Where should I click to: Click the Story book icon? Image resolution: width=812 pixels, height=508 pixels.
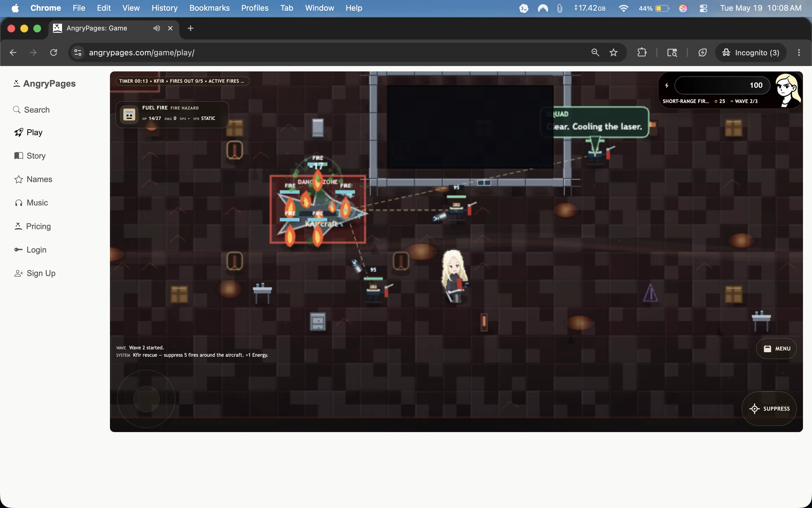click(19, 156)
